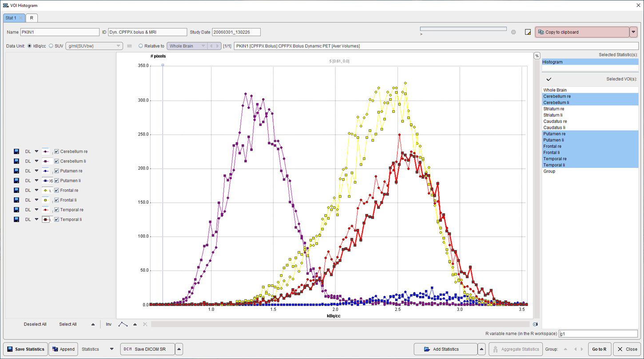Open the Statistics dropdown at the bottom
The width and height of the screenshot is (644, 359).
pyautogui.click(x=112, y=349)
